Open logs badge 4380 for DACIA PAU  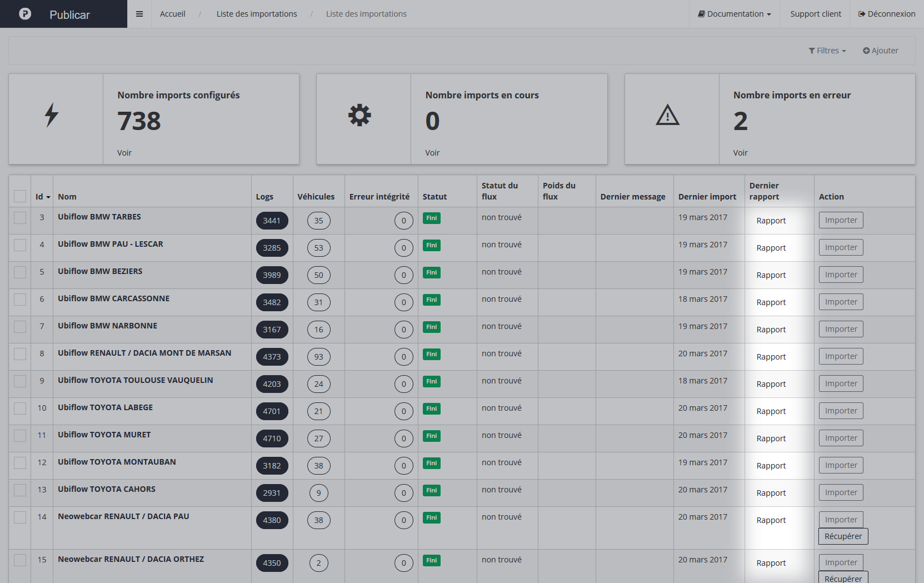(x=272, y=520)
